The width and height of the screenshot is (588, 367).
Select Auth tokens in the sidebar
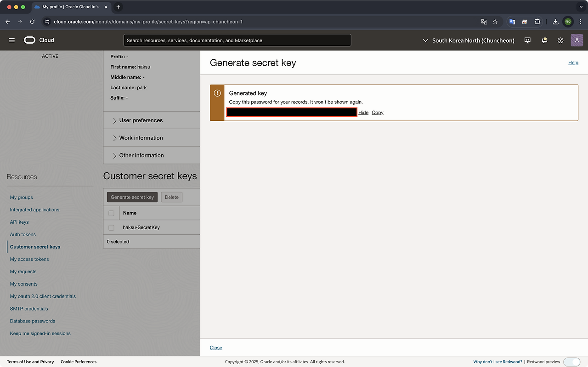pyautogui.click(x=23, y=235)
